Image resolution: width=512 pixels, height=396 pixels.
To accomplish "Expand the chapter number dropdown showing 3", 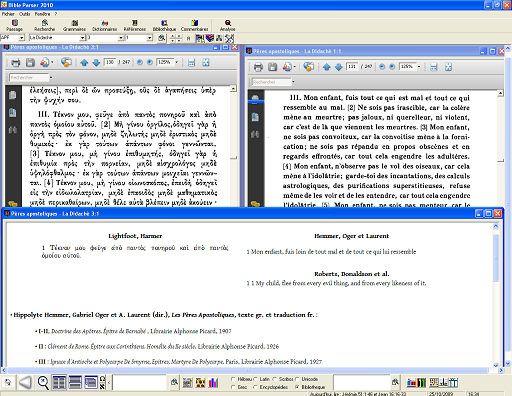I will (121, 38).
